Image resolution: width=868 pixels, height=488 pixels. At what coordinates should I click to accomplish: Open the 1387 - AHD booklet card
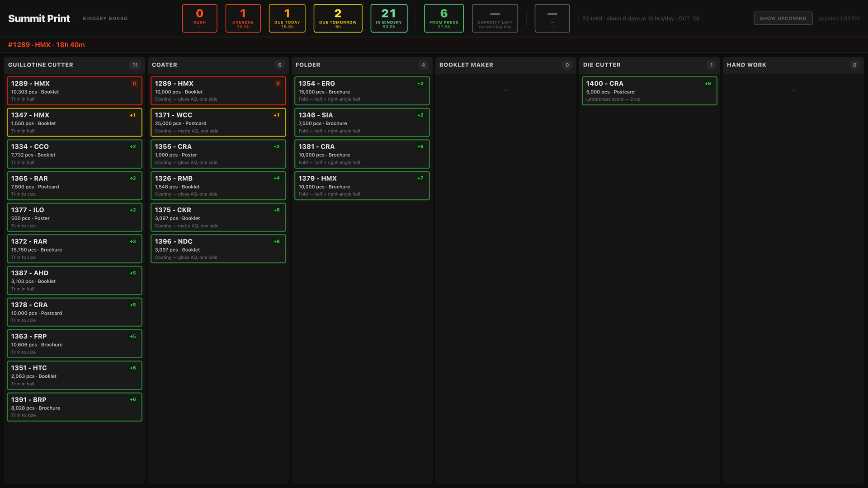[75, 281]
